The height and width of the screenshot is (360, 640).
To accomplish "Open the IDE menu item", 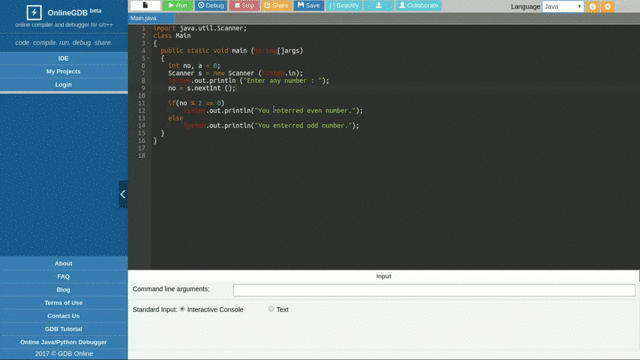I will 63,58.
